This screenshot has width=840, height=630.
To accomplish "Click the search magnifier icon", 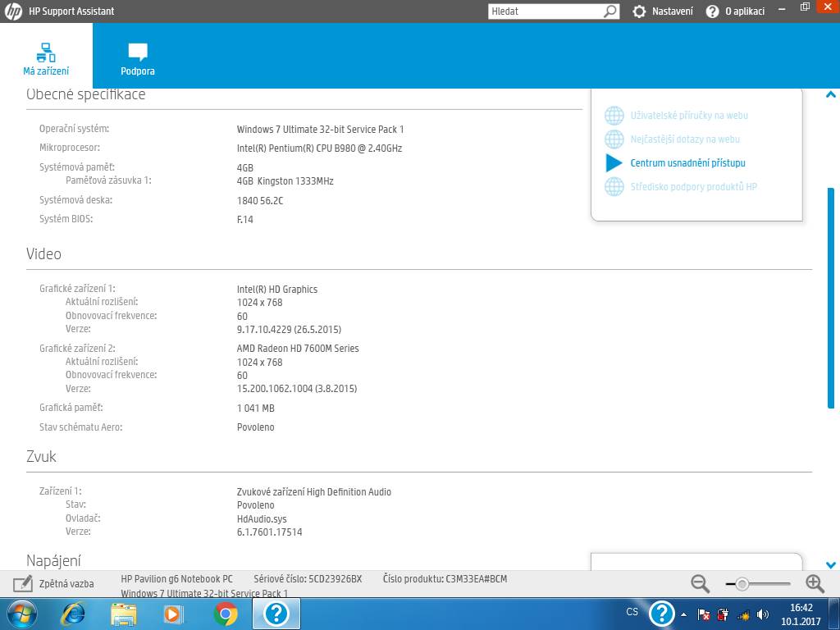I will coord(610,11).
